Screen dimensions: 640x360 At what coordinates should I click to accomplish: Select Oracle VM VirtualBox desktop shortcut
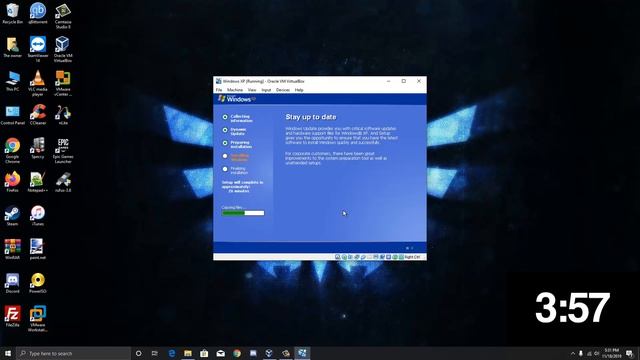point(63,49)
